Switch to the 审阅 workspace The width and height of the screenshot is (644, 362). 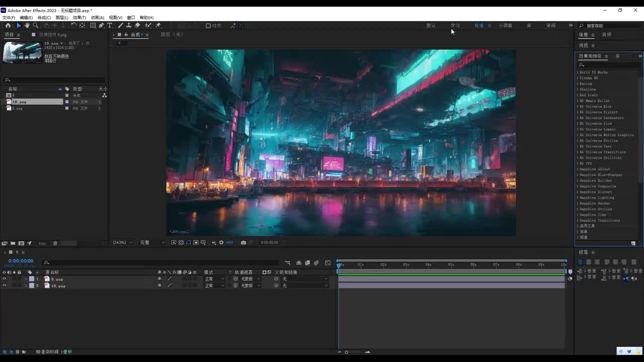pyautogui.click(x=551, y=26)
